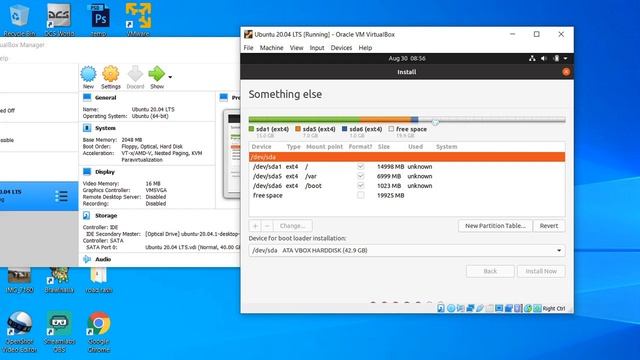Click the New VM icon in VirtualBox Manager

coord(88,74)
